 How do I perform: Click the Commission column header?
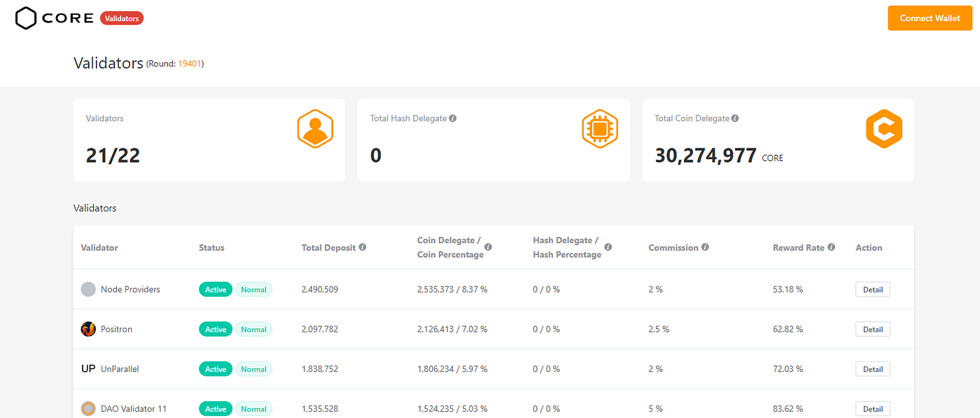click(673, 248)
